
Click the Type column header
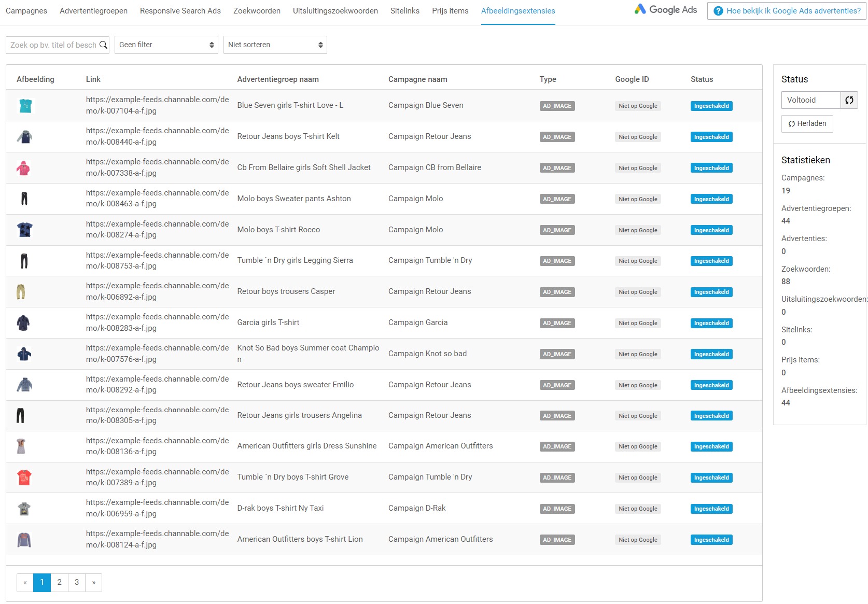click(x=548, y=79)
